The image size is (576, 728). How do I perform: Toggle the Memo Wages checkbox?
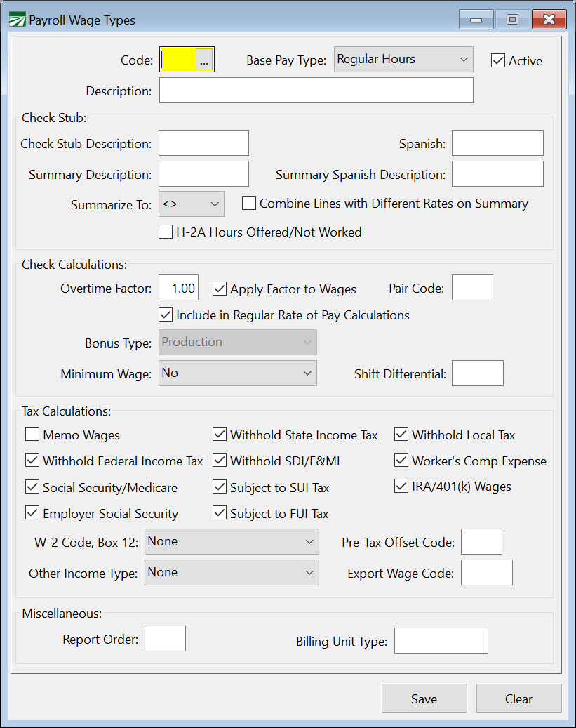tap(32, 434)
